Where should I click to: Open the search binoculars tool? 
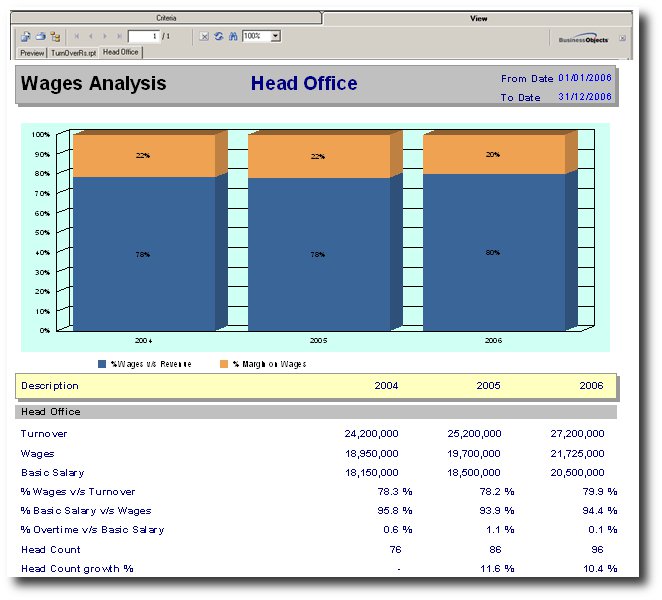point(232,36)
